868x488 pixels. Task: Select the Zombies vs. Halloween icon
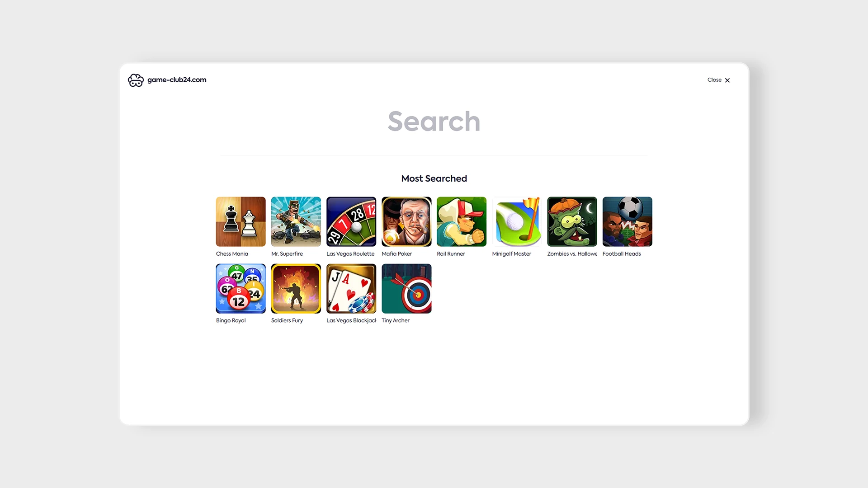(x=572, y=221)
